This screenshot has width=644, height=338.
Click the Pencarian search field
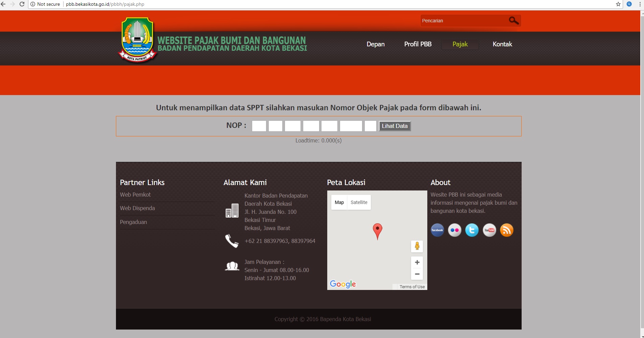pyautogui.click(x=463, y=21)
